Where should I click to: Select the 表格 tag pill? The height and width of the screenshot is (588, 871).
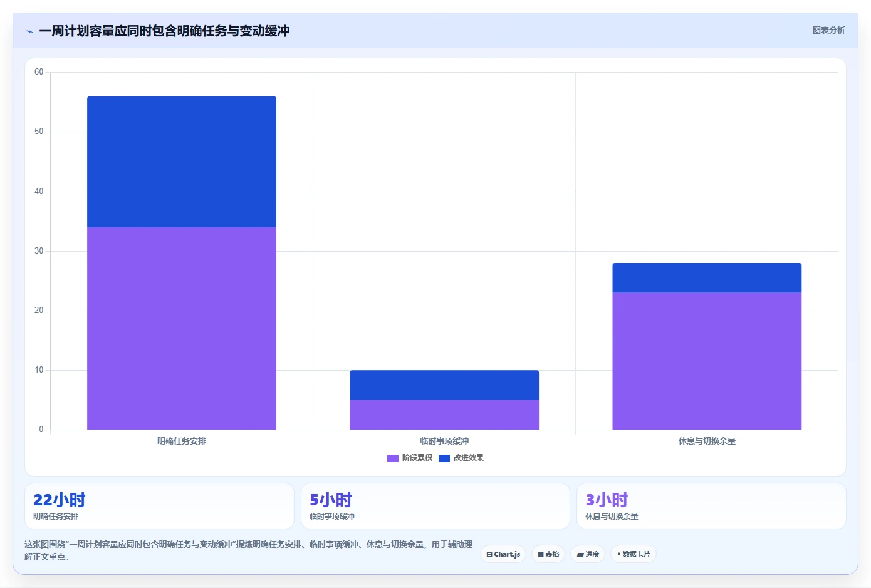click(x=548, y=554)
